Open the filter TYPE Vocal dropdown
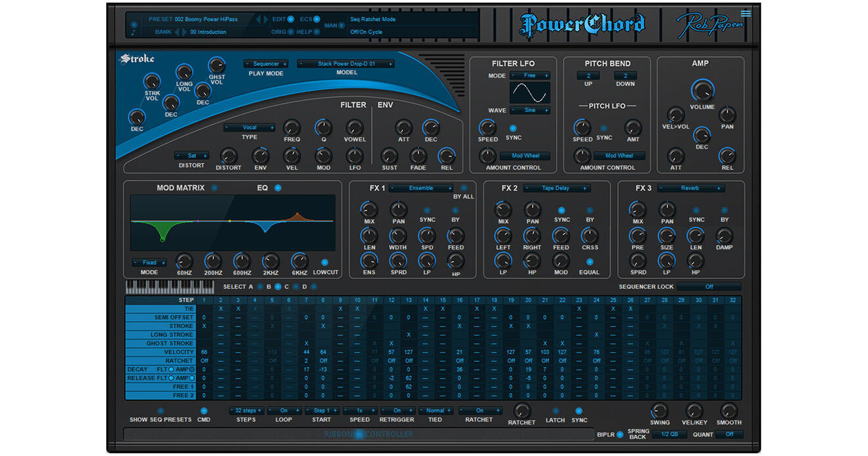The image size is (868, 456). pyautogui.click(x=249, y=128)
